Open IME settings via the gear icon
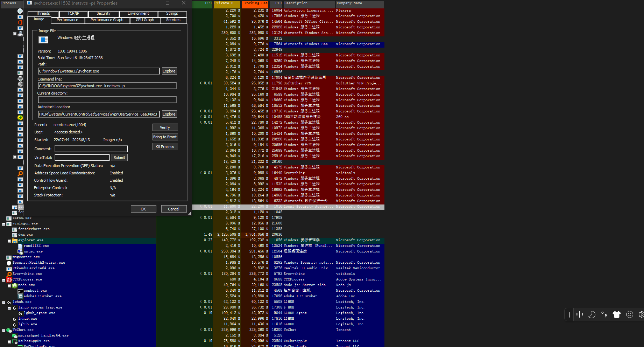The height and width of the screenshot is (347, 644). coord(641,314)
